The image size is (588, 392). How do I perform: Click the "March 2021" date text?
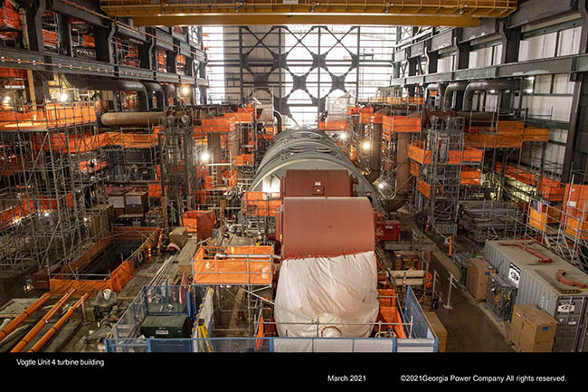(x=346, y=378)
